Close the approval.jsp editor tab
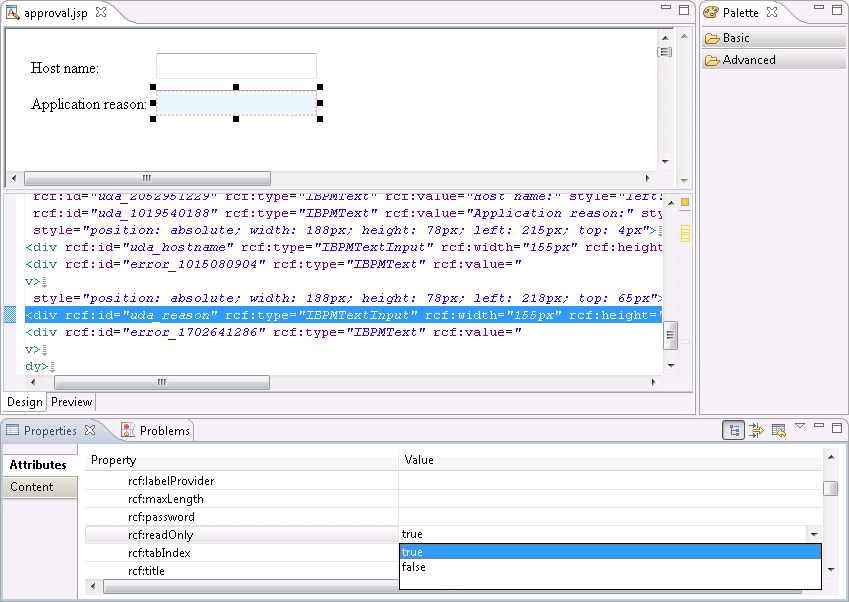Image resolution: width=849 pixels, height=602 pixels. click(100, 13)
